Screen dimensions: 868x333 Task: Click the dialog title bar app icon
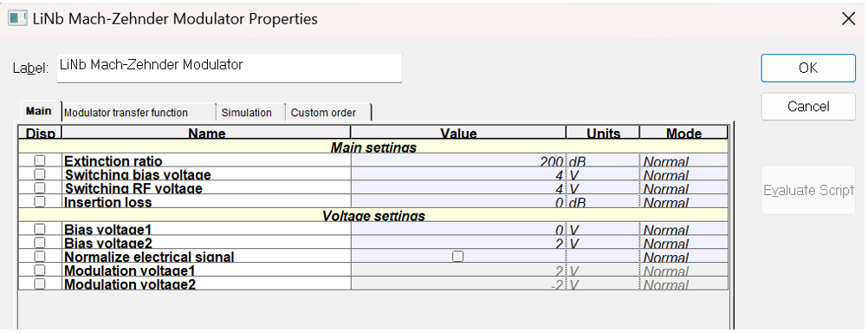(17, 18)
